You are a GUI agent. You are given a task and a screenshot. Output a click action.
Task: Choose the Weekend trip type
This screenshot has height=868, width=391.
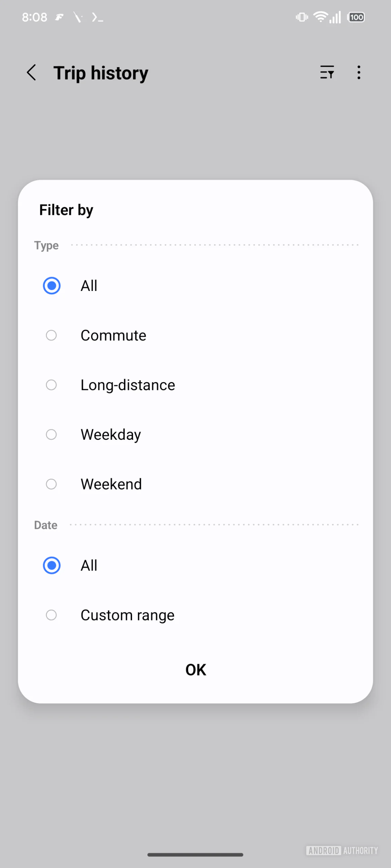coord(51,484)
